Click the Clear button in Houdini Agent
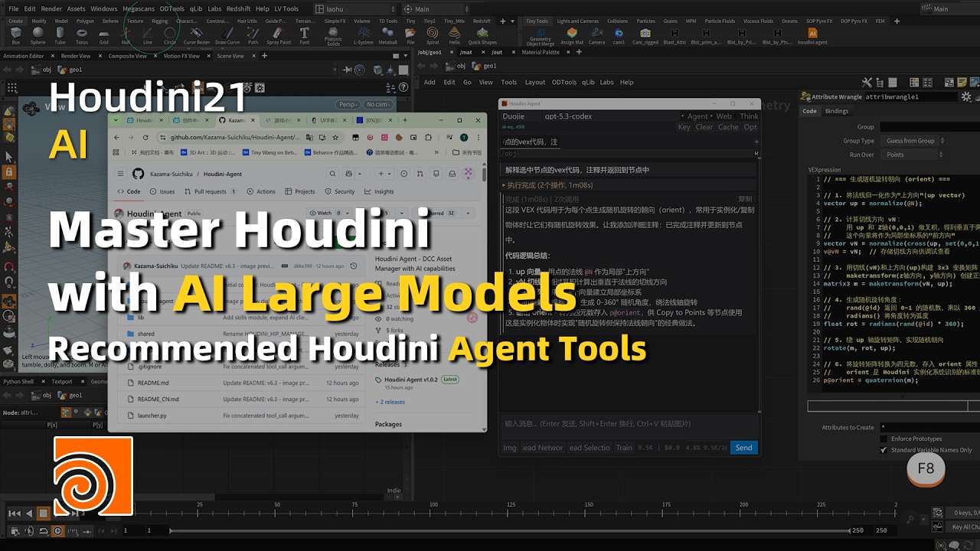Screen dimensions: 980x551 [x=704, y=127]
